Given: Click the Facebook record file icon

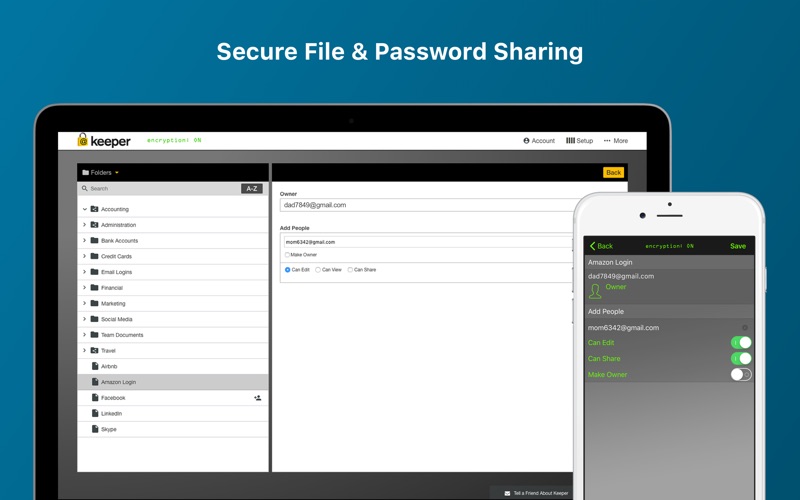Looking at the screenshot, I should pos(95,397).
